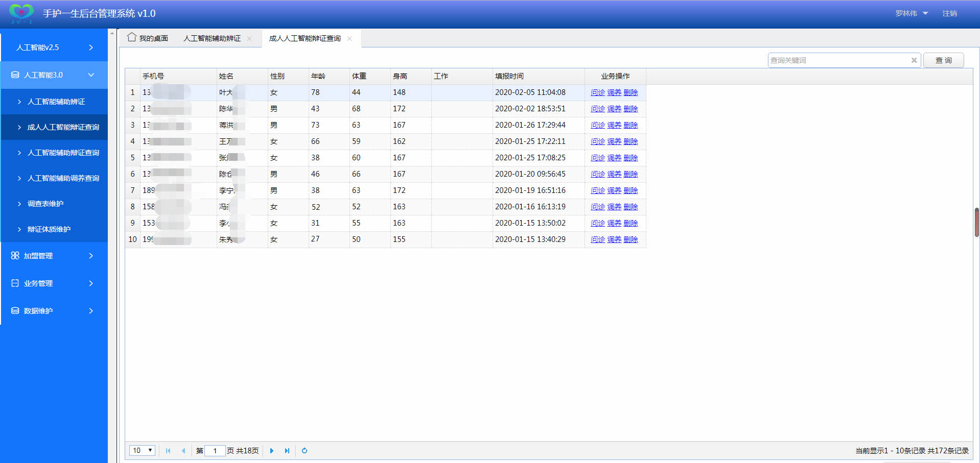Screen dimensions: 980x463
Task: Go to first page of results
Action: [x=168, y=451]
